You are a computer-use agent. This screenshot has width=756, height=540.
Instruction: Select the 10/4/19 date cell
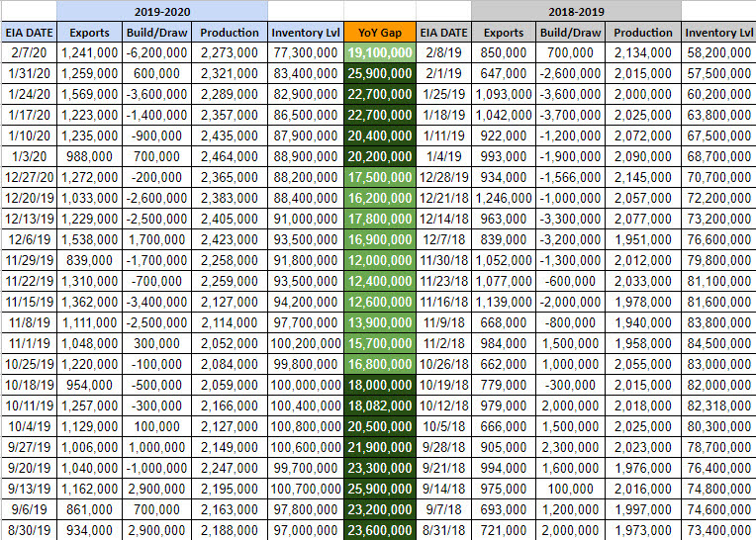tap(29, 426)
